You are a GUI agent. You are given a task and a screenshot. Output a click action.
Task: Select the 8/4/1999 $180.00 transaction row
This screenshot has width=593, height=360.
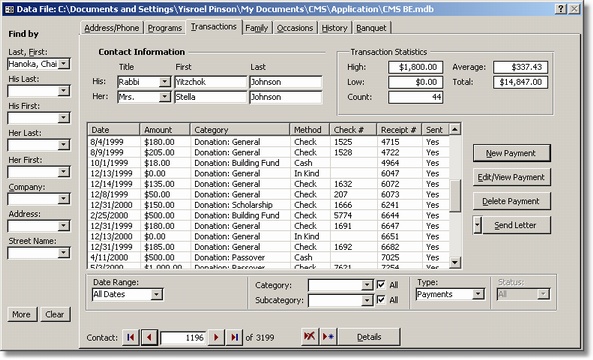[269, 142]
